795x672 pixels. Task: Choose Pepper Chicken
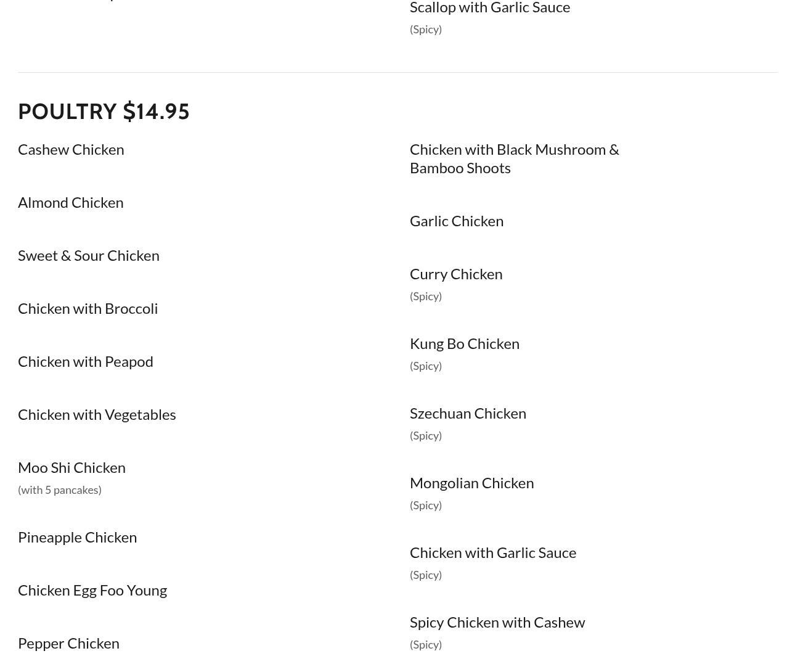point(68,644)
